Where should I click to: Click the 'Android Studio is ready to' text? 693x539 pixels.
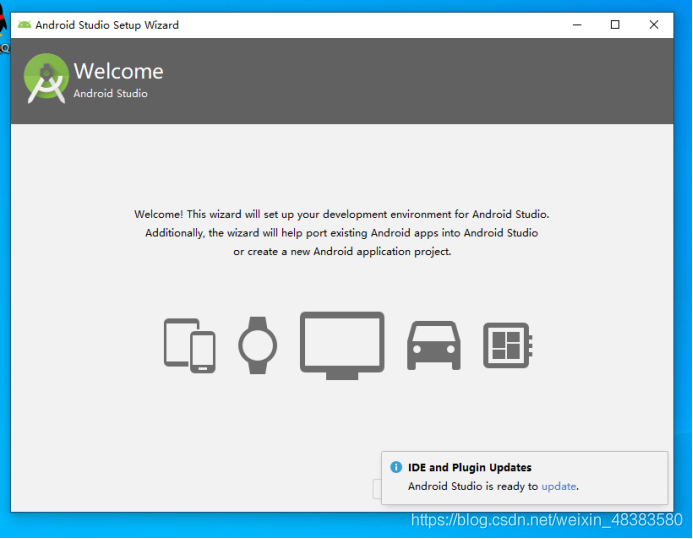473,486
